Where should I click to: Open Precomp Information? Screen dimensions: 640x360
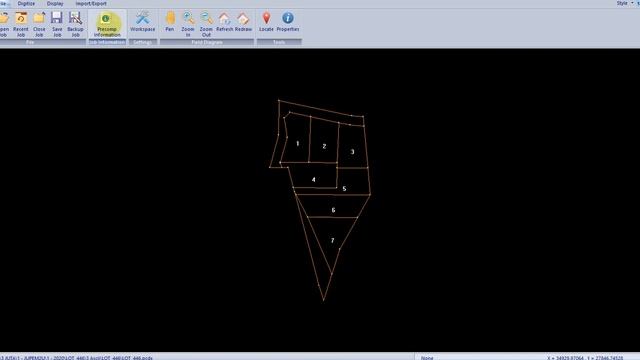click(x=107, y=24)
